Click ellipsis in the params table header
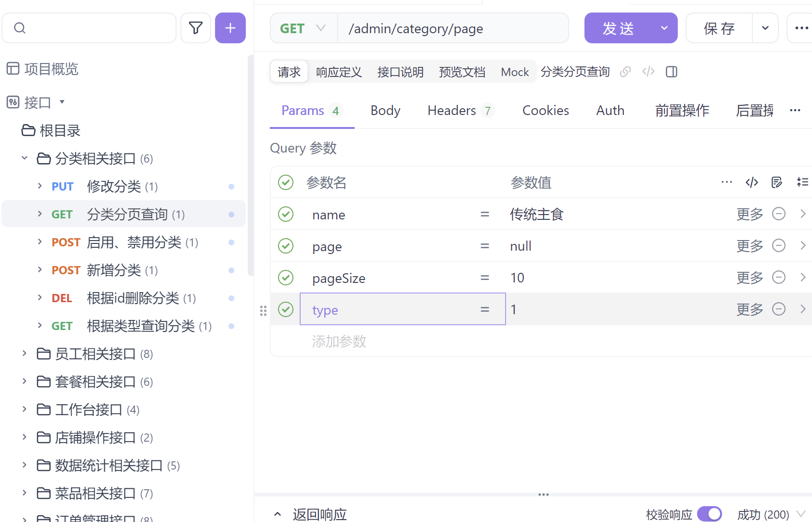Screen dimensions: 812x522 [x=727, y=182]
